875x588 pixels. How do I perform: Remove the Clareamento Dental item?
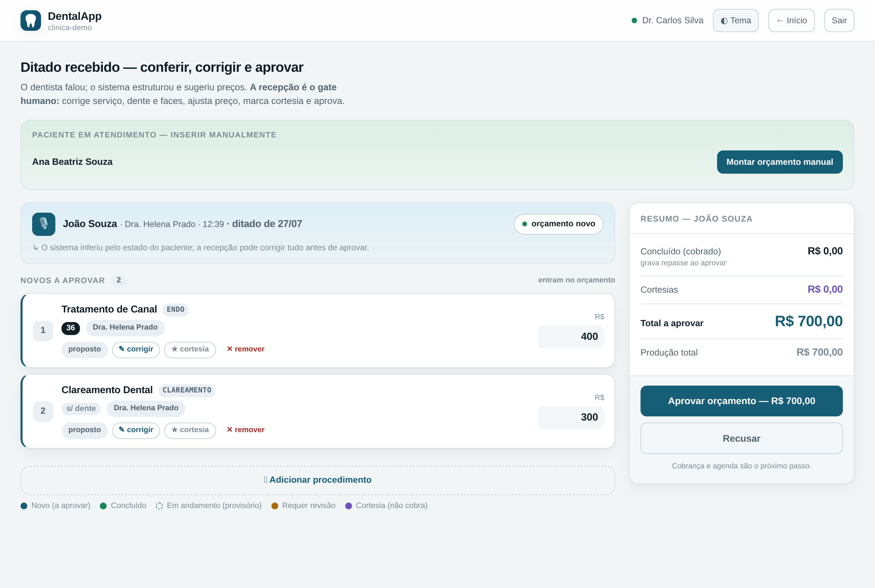click(x=246, y=430)
